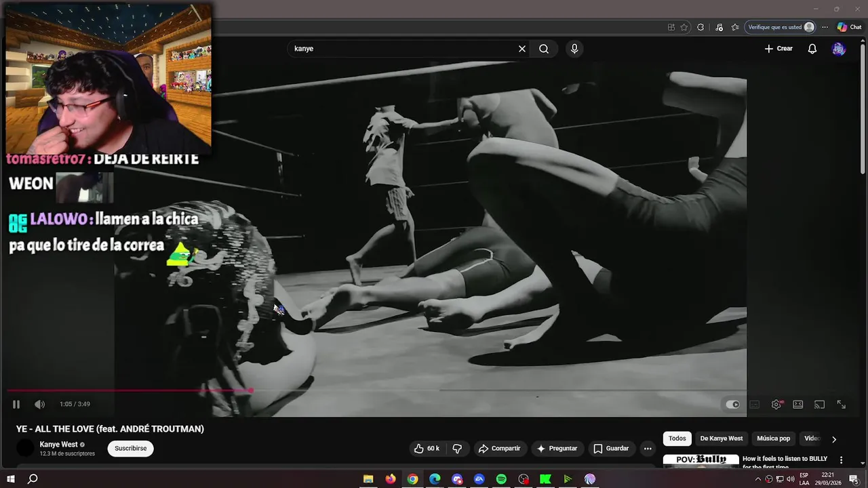Select the Todos filter chip

[677, 439]
